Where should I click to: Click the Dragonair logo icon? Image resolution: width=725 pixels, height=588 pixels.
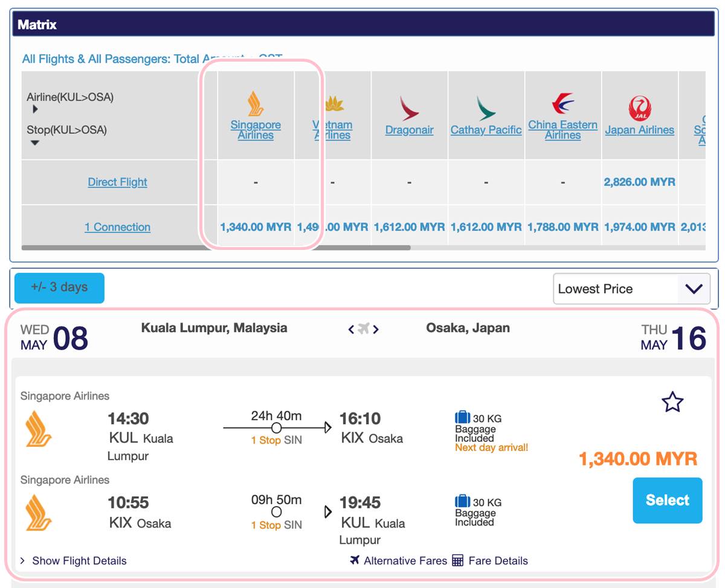point(409,109)
